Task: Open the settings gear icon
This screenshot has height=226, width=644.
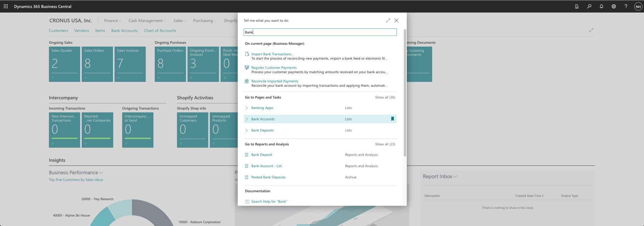Action: [x=614, y=6]
